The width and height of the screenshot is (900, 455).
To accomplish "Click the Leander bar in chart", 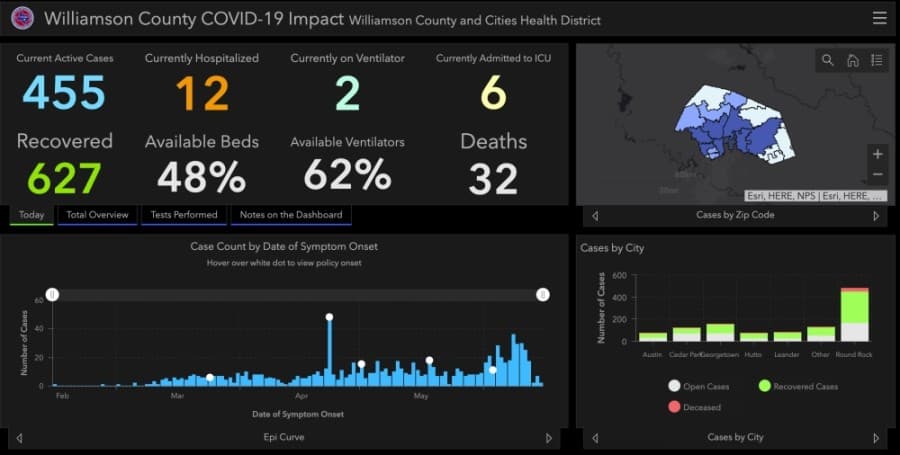I will (x=787, y=337).
